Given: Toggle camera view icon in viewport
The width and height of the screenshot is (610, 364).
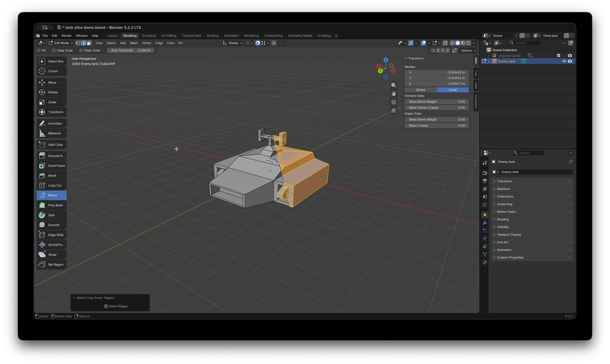Looking at the screenshot, I should [393, 102].
